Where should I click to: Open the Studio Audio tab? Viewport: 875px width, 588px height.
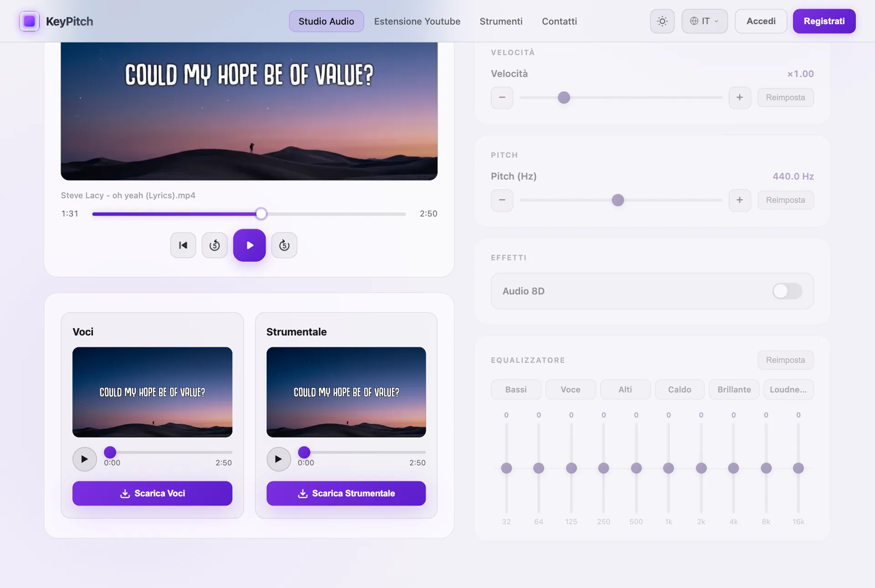326,21
